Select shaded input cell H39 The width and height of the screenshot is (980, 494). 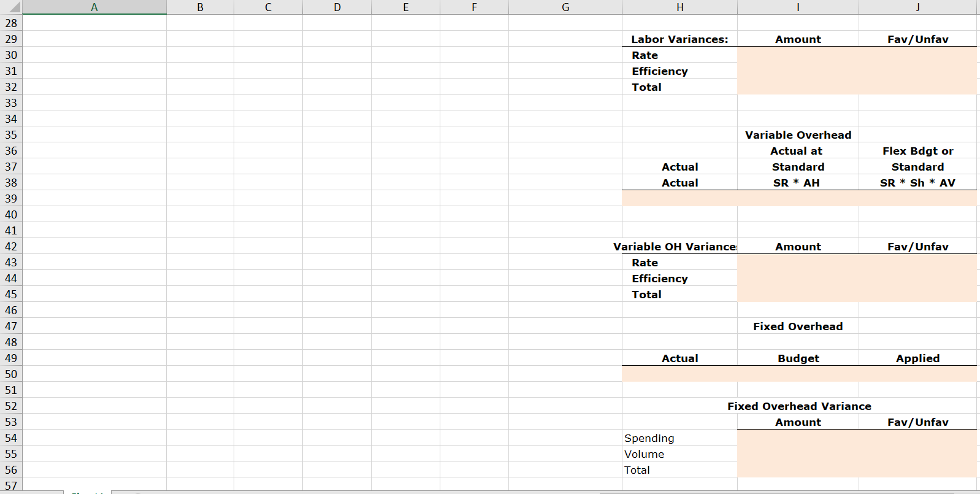[679, 199]
